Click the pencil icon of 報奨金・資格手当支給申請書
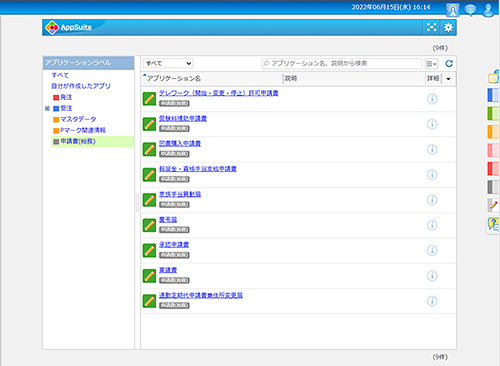The height and width of the screenshot is (366, 500). tap(149, 175)
